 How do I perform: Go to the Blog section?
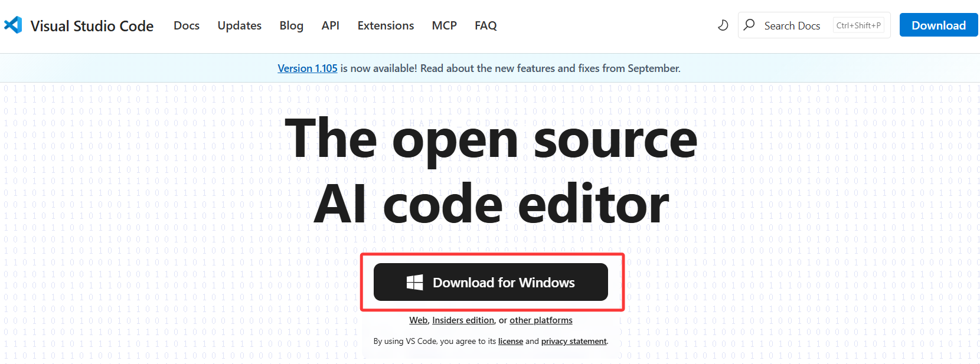click(x=291, y=25)
